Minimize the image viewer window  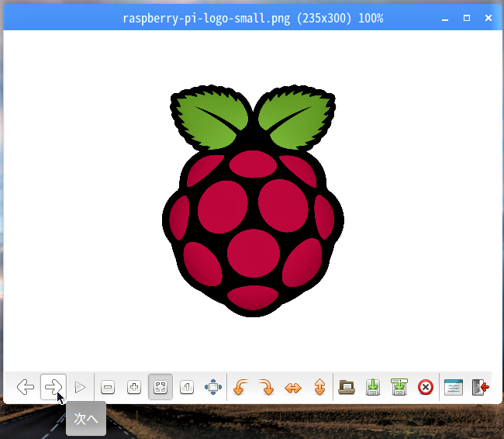pyautogui.click(x=445, y=19)
